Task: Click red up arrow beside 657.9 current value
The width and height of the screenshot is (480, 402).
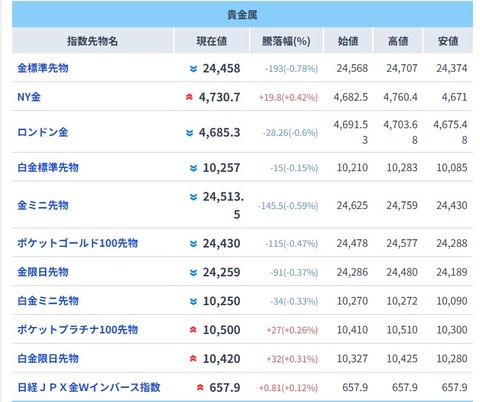Action: 200,388
